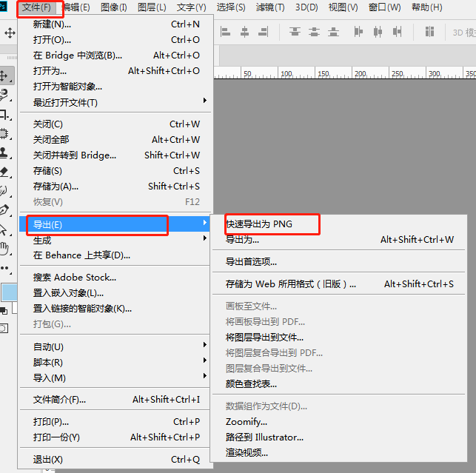Choose 在 Bridge 中浏览(B)...
The image size is (476, 473).
[115, 56]
